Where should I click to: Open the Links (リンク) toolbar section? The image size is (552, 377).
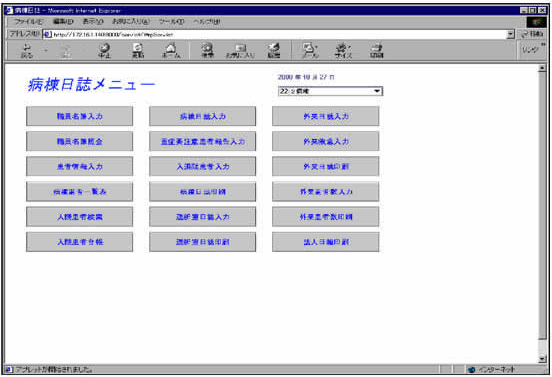pyautogui.click(x=531, y=50)
